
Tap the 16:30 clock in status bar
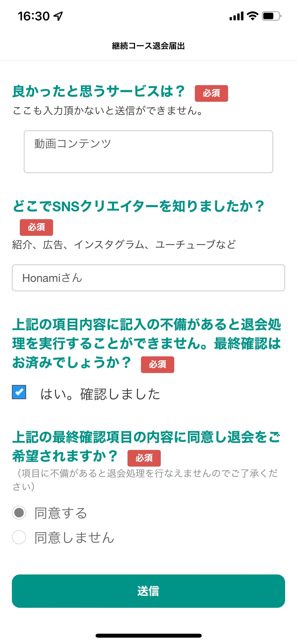point(34,16)
